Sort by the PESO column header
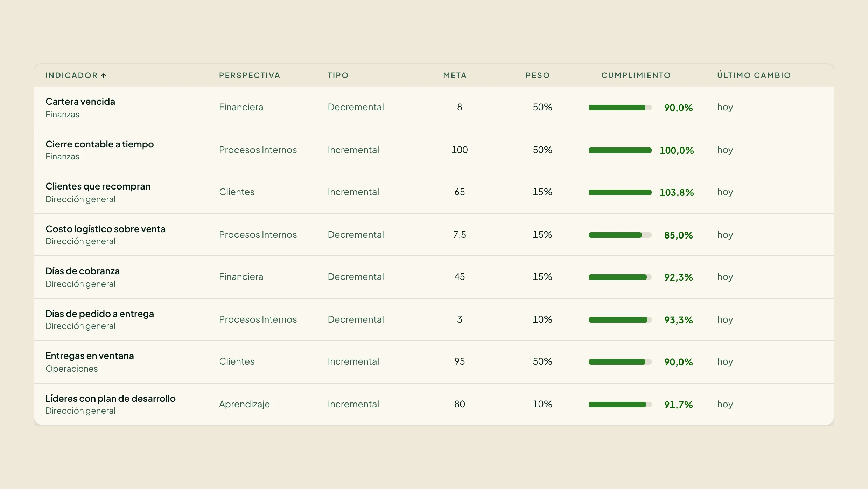Viewport: 868px width, 489px height. pyautogui.click(x=538, y=75)
